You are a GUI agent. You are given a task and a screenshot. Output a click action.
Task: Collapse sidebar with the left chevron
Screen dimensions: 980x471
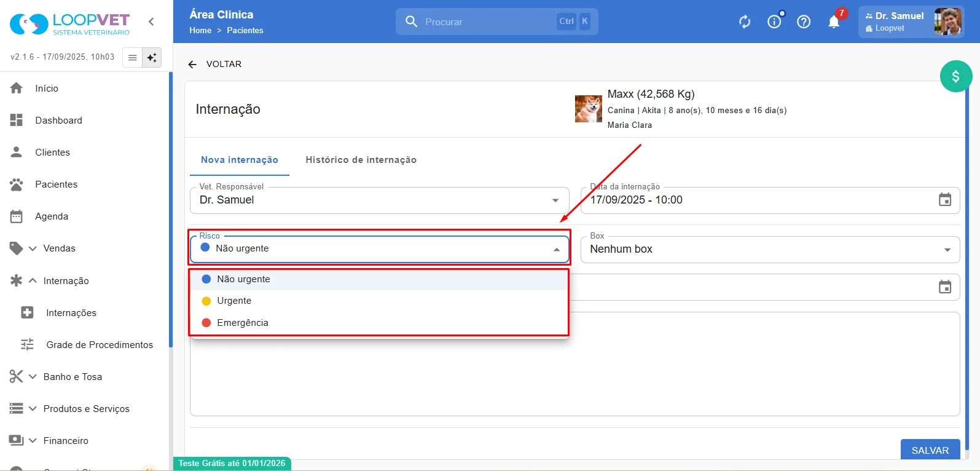(151, 22)
